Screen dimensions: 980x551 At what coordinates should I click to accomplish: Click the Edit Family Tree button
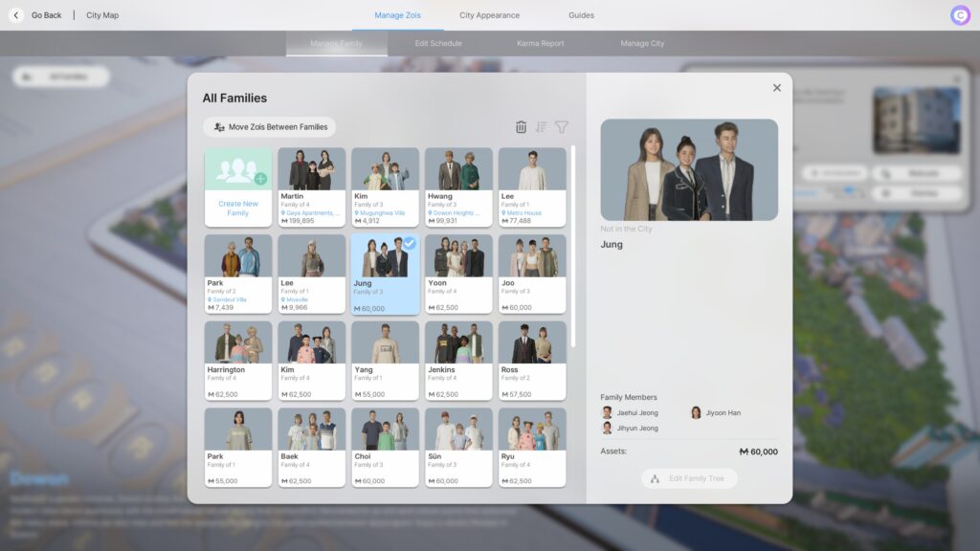pyautogui.click(x=689, y=478)
